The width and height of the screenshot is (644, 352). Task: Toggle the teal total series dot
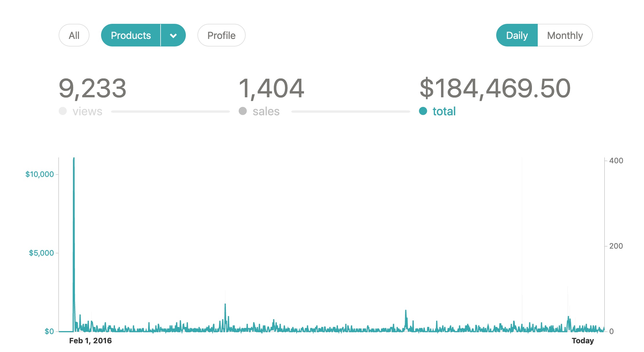423,111
